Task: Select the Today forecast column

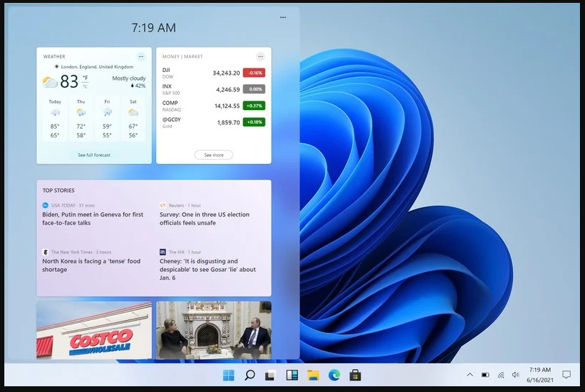Action: point(55,119)
